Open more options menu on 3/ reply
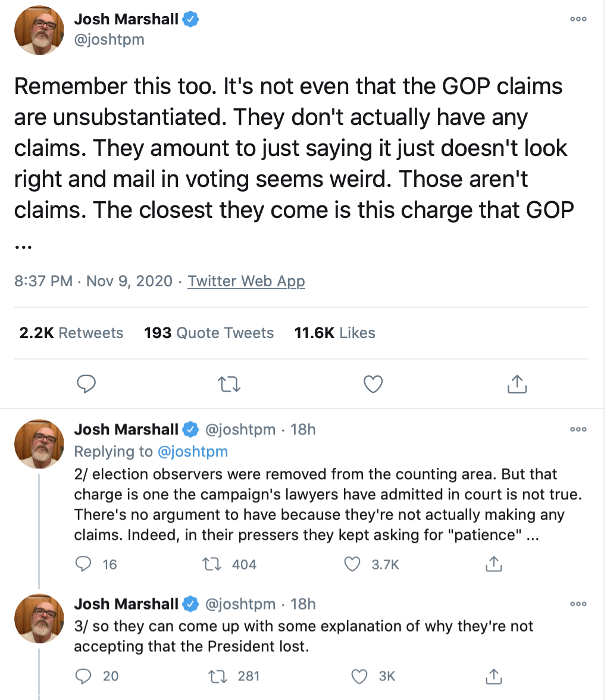The image size is (607, 700). pyautogui.click(x=578, y=604)
